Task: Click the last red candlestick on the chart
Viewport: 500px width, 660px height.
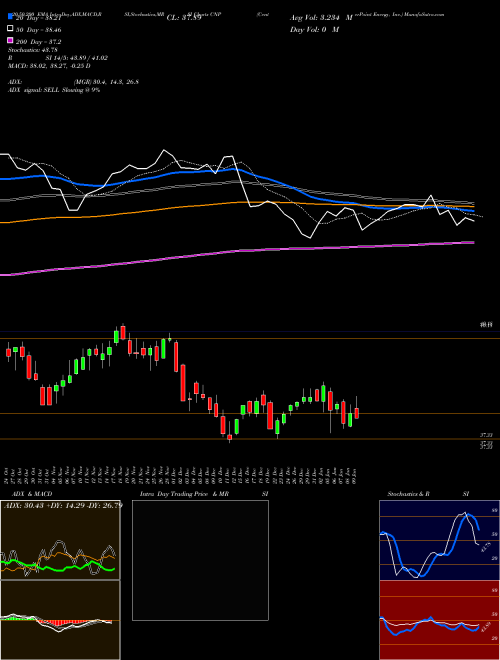Action: (x=357, y=413)
